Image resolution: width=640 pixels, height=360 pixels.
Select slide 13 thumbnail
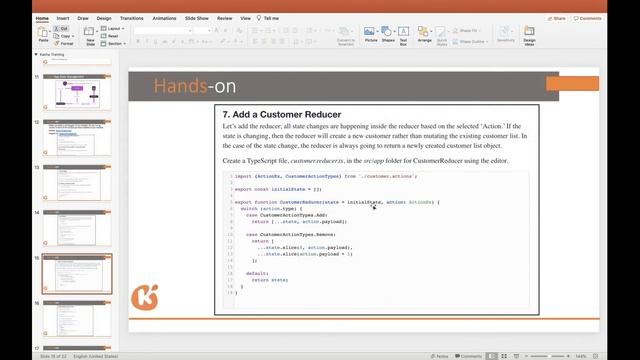coord(77,183)
